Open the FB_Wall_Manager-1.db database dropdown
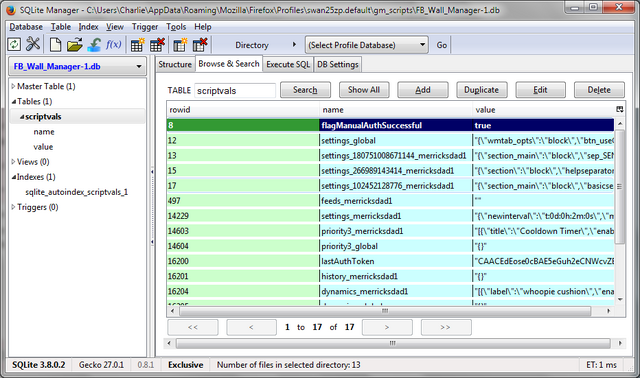Image resolution: width=640 pixels, height=378 pixels. click(x=77, y=67)
